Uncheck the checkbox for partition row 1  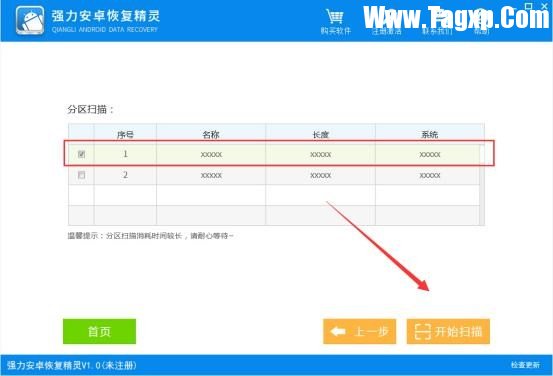tap(81, 154)
